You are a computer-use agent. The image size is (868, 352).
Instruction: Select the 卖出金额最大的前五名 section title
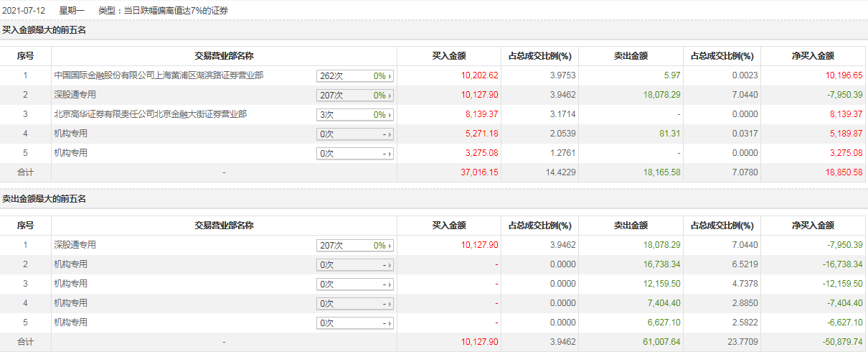point(44,199)
